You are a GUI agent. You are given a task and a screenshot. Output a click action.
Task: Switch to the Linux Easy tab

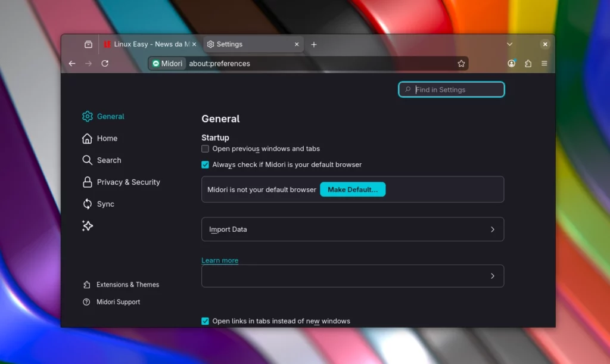(149, 43)
